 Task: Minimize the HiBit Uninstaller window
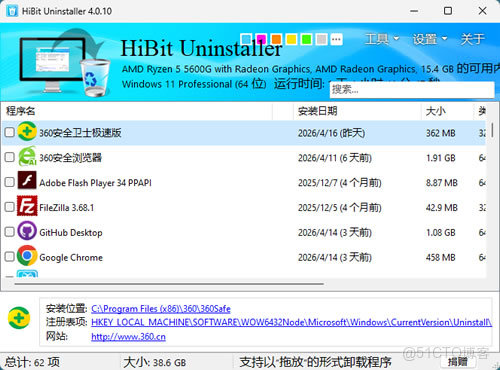pyautogui.click(x=414, y=11)
